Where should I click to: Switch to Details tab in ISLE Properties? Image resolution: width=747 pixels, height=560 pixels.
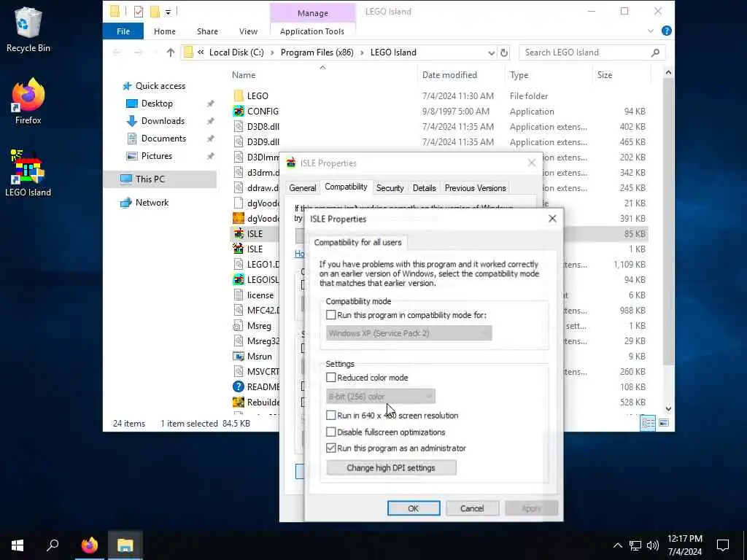point(424,187)
